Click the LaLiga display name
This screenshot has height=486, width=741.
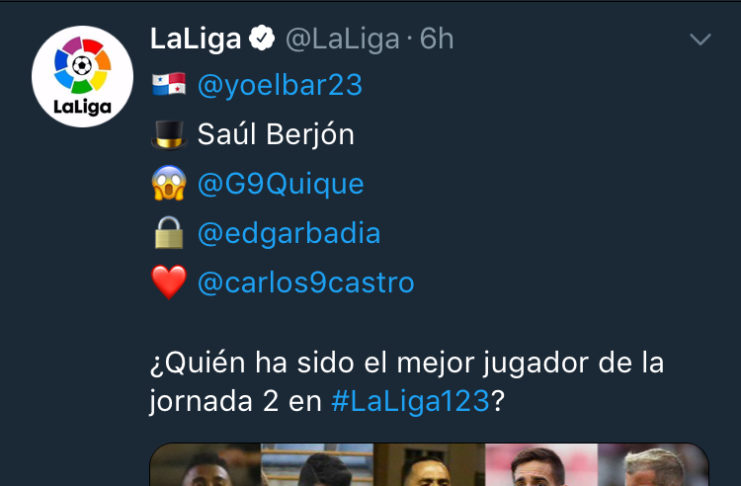(196, 39)
